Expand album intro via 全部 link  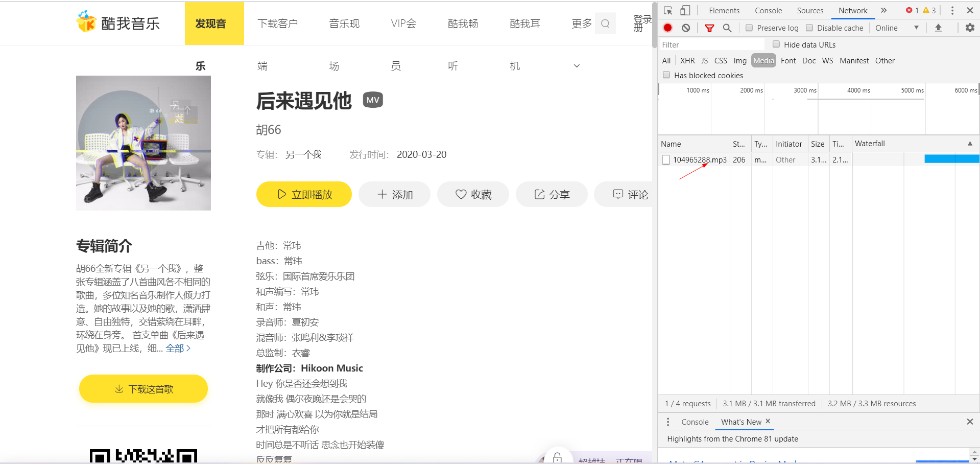tap(178, 348)
